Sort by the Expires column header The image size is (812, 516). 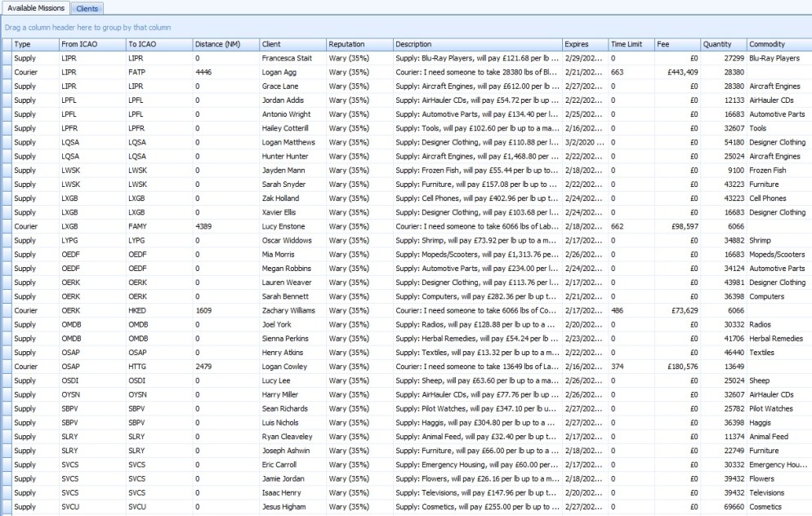click(x=583, y=44)
